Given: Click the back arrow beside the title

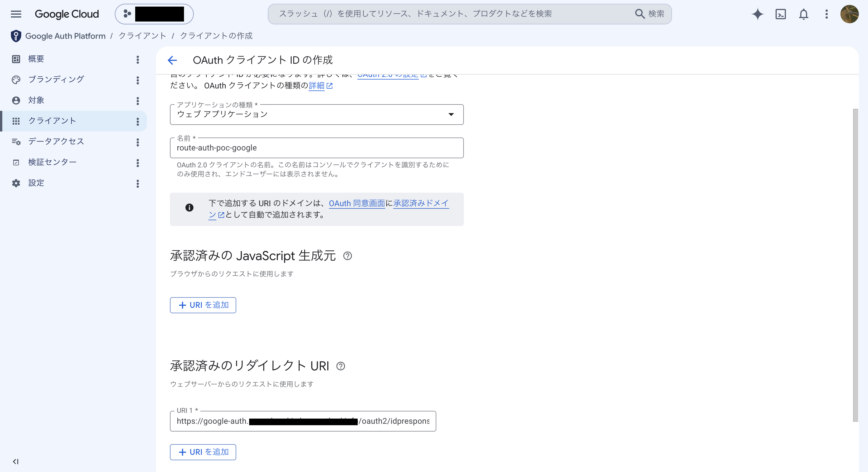Looking at the screenshot, I should pyautogui.click(x=172, y=60).
